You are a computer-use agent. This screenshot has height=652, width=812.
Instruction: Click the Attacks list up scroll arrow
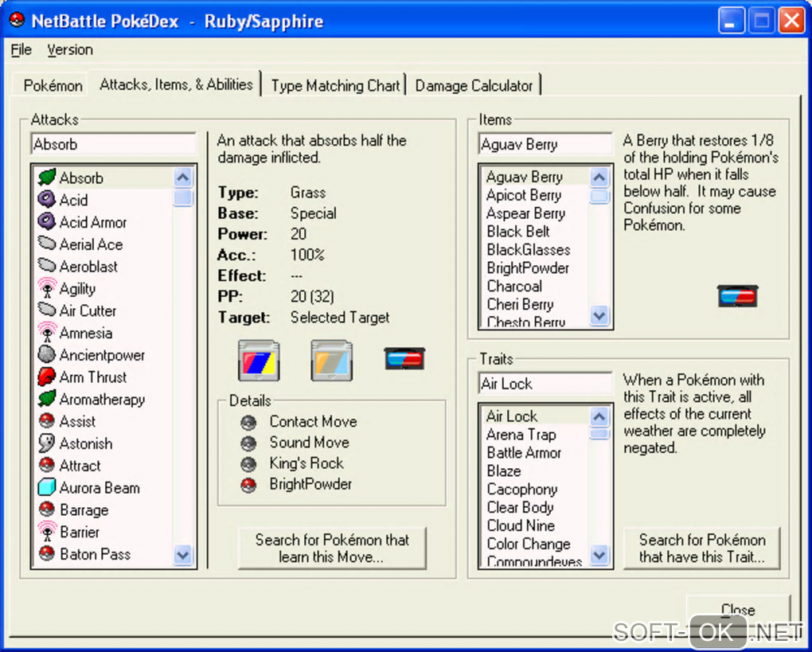pos(183,178)
